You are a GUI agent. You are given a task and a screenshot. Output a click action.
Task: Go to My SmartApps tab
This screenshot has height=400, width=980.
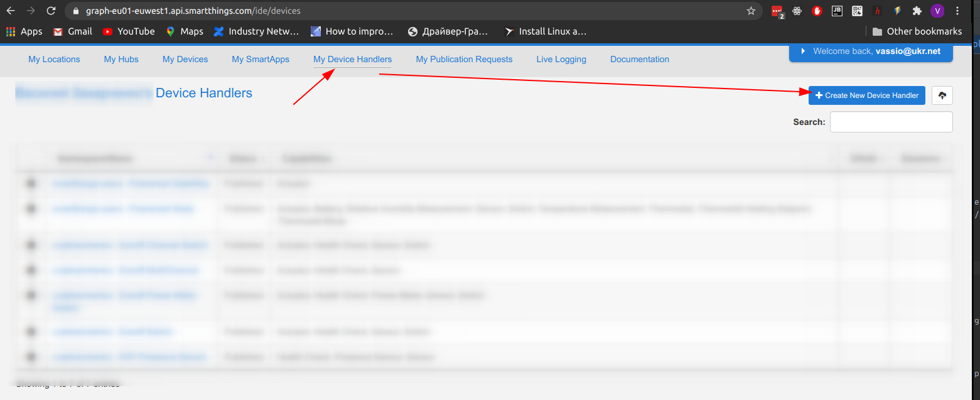click(261, 59)
